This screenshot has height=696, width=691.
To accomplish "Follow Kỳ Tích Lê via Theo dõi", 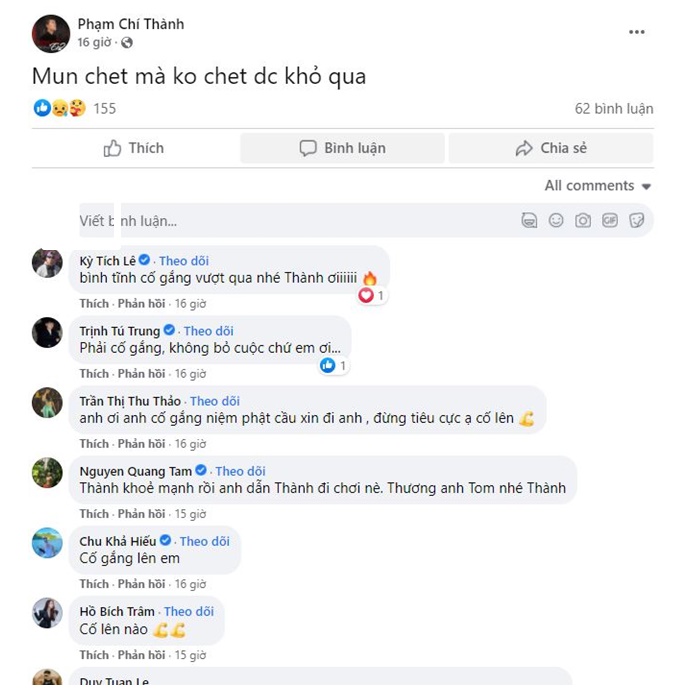I will point(184,261).
